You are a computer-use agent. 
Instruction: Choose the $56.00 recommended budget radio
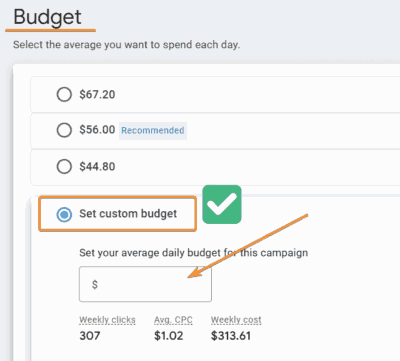coord(64,130)
